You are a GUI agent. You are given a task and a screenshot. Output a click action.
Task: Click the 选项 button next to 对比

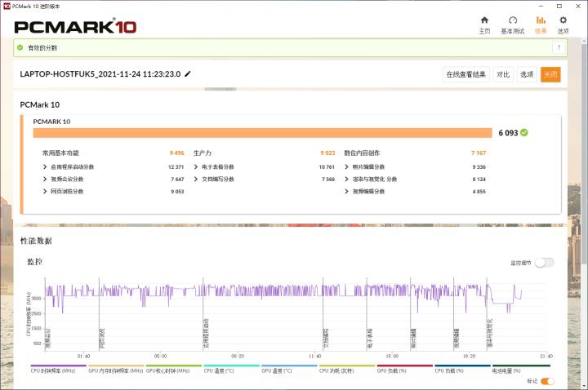pyautogui.click(x=527, y=74)
